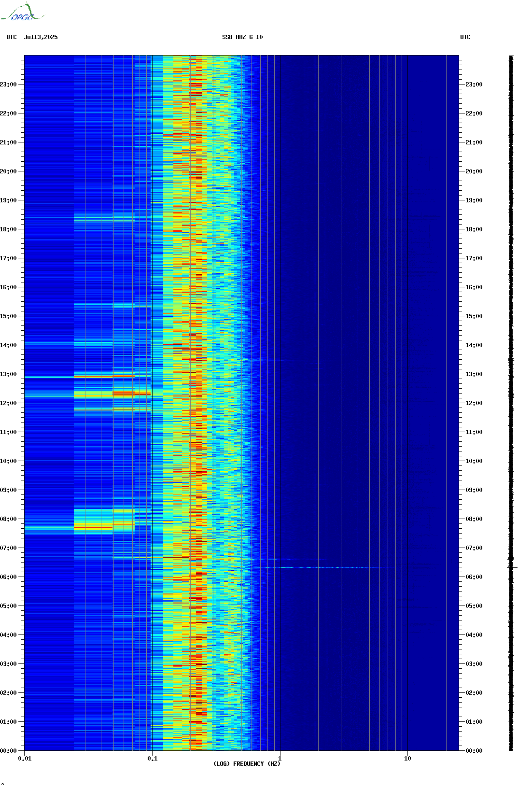The image size is (532, 789).
Task: Click 19:00 on the right time axis
Action: point(474,200)
